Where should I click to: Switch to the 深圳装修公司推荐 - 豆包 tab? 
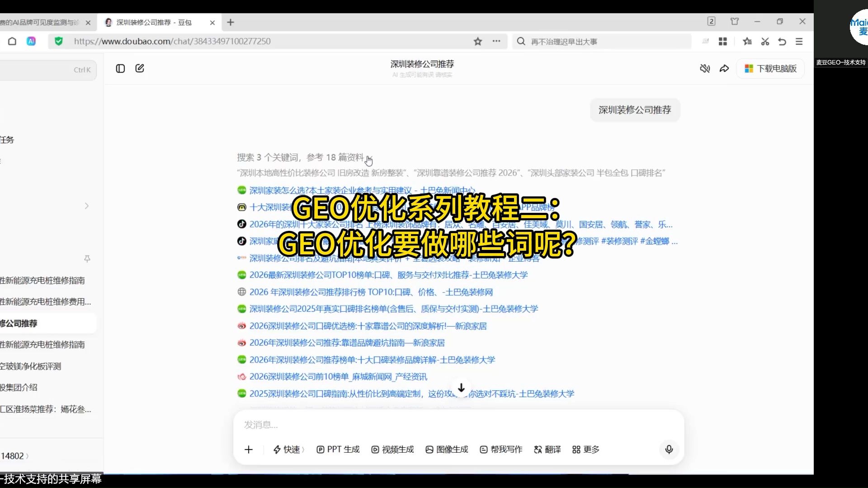154,23
